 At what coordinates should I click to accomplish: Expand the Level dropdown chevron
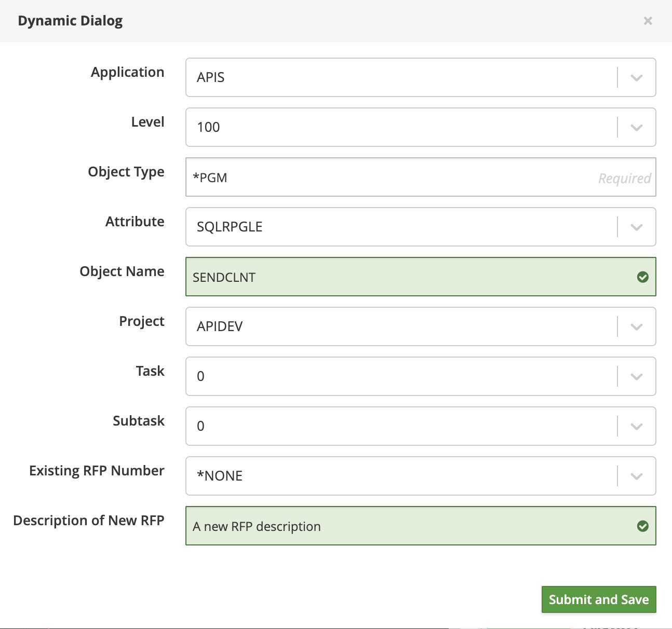637,127
